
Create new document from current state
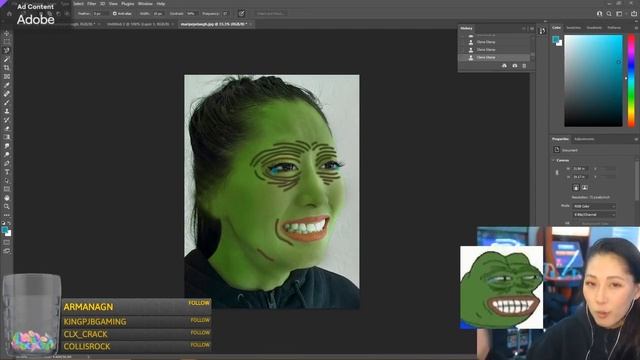[504, 66]
